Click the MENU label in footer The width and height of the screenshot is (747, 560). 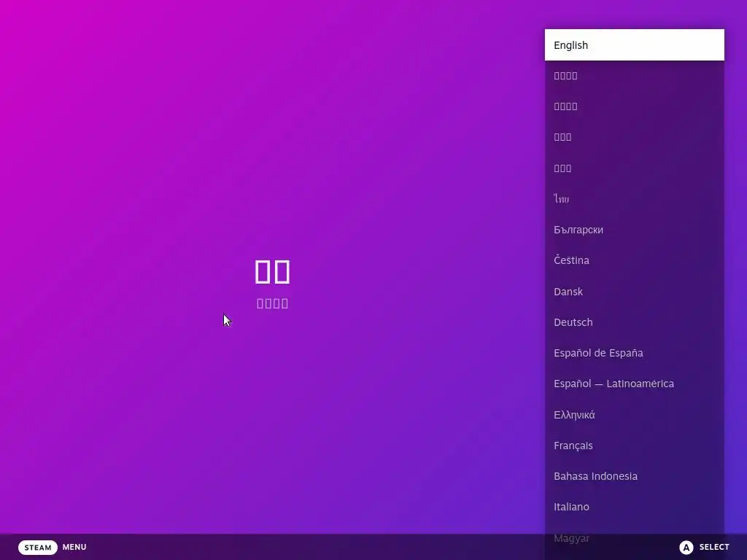point(74,547)
